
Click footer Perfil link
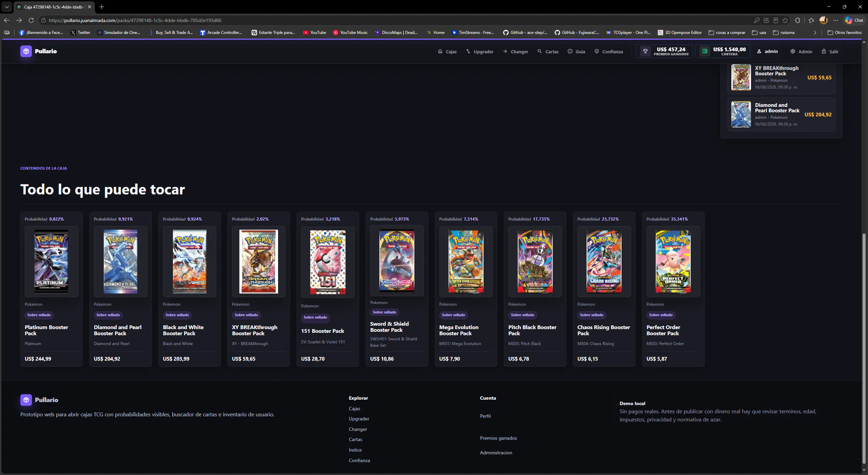(485, 416)
